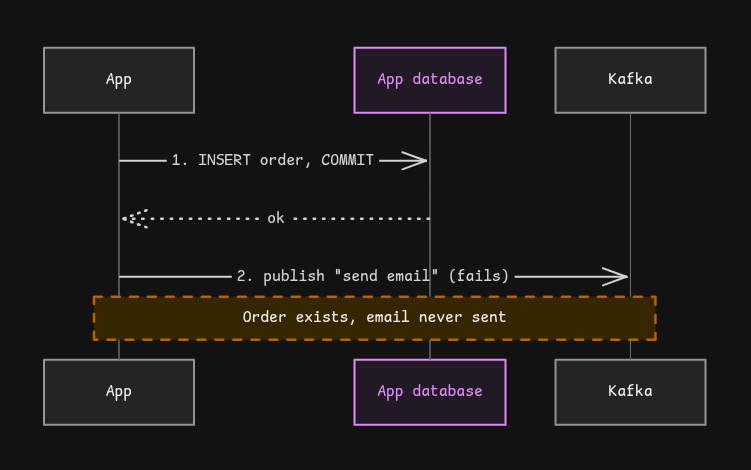Viewport: 751px width, 470px height.
Task: Select the top App database participant box
Action: click(430, 80)
